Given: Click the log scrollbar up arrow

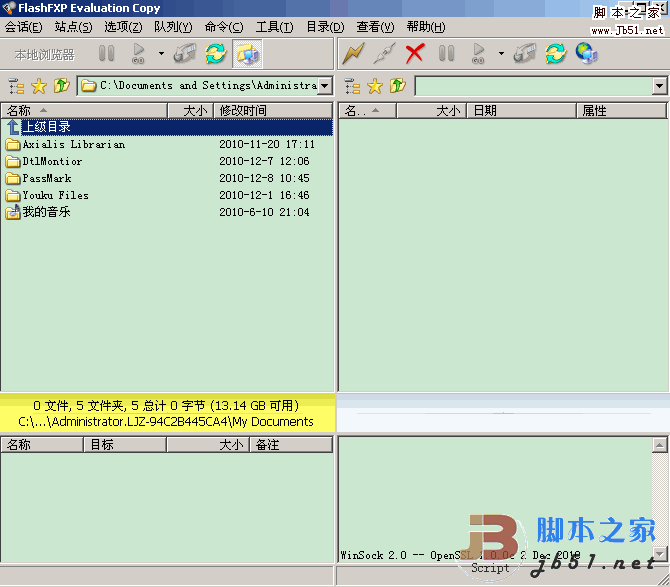Looking at the screenshot, I should pyautogui.click(x=659, y=445).
